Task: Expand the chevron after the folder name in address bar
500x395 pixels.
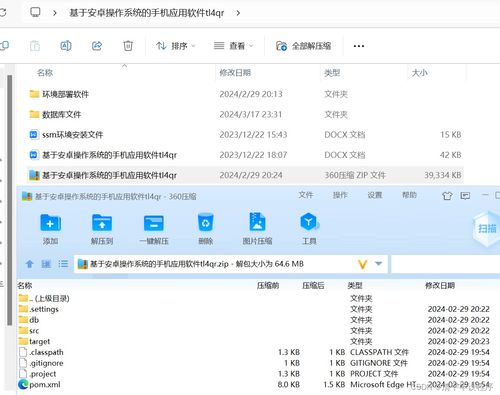Action: [x=238, y=13]
